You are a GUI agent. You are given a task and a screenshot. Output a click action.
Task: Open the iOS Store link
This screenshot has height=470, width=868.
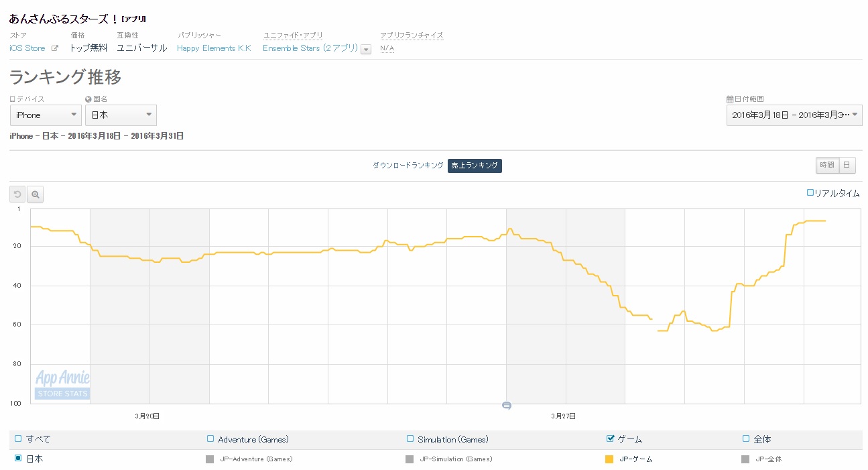pyautogui.click(x=27, y=48)
